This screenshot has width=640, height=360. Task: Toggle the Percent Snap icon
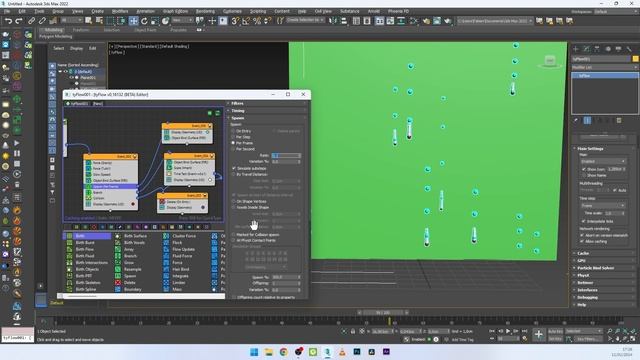coord(257,20)
